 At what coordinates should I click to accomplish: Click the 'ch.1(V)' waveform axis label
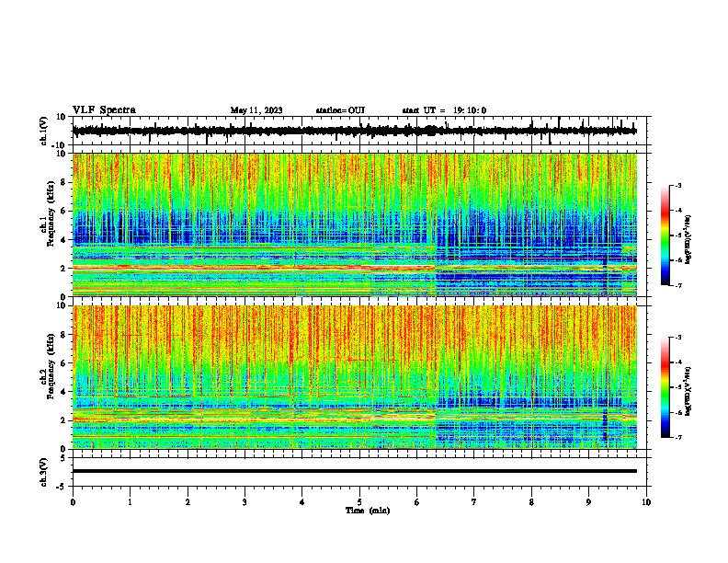click(x=44, y=131)
